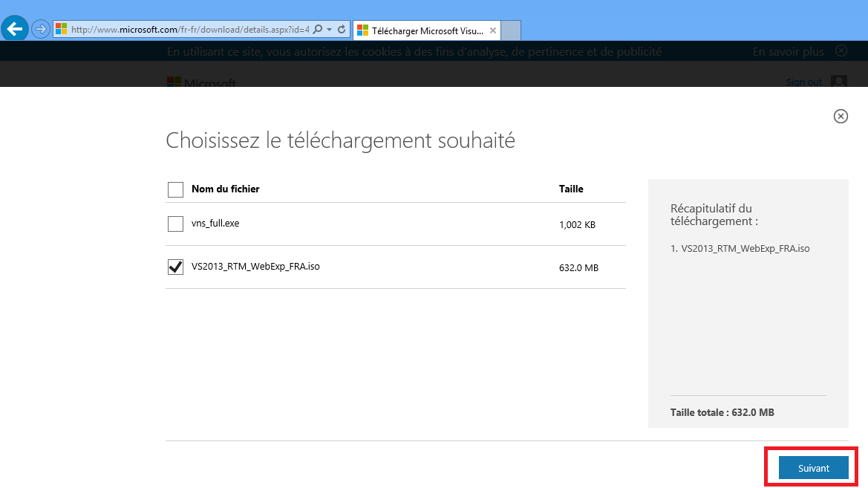Dismiss the cookie notice banner
868x488 pixels.
(841, 51)
